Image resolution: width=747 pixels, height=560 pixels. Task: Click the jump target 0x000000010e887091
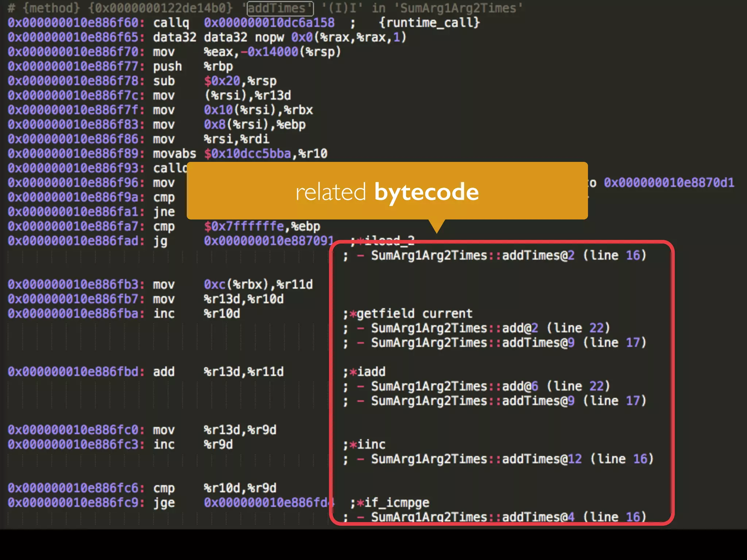[268, 241]
